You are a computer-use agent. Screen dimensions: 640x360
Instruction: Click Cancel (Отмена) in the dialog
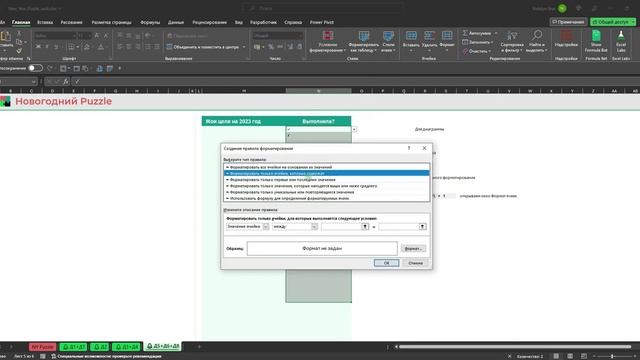[x=416, y=263]
